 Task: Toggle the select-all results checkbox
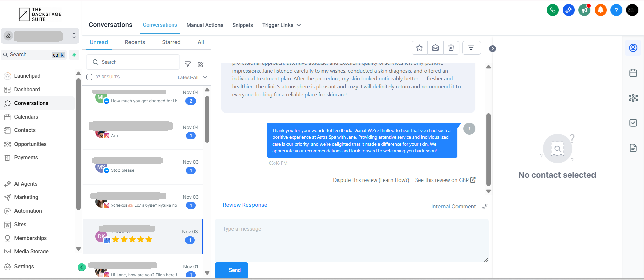(x=89, y=77)
